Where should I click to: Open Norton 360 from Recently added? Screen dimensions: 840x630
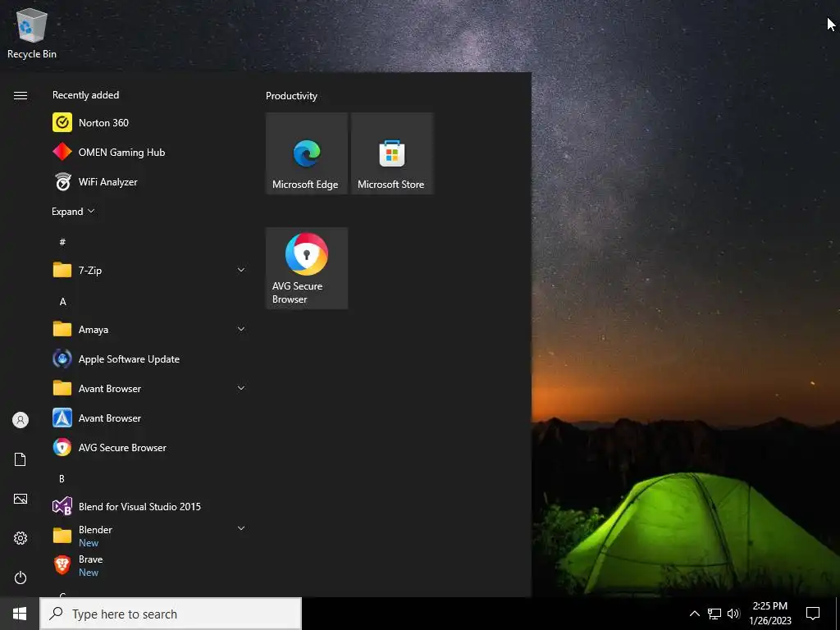pyautogui.click(x=149, y=123)
